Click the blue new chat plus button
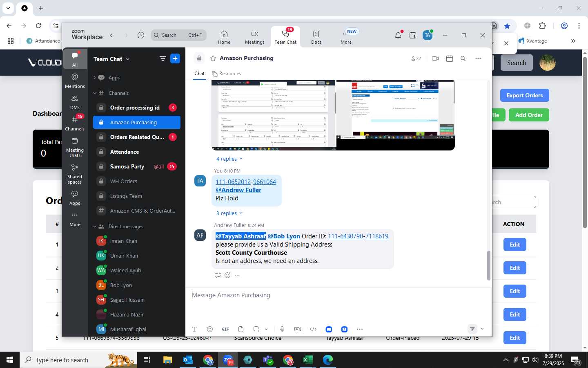Screen dimensions: 588x368 pos(175,59)
